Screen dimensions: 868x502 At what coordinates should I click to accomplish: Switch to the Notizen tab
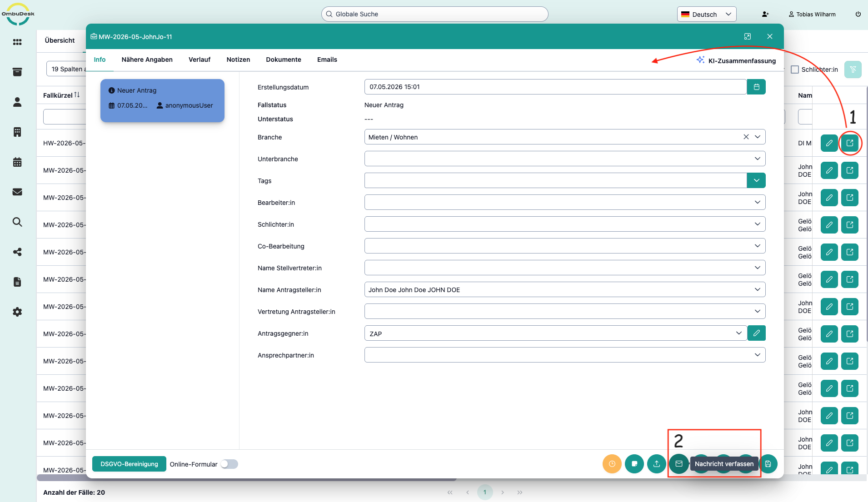click(x=238, y=60)
